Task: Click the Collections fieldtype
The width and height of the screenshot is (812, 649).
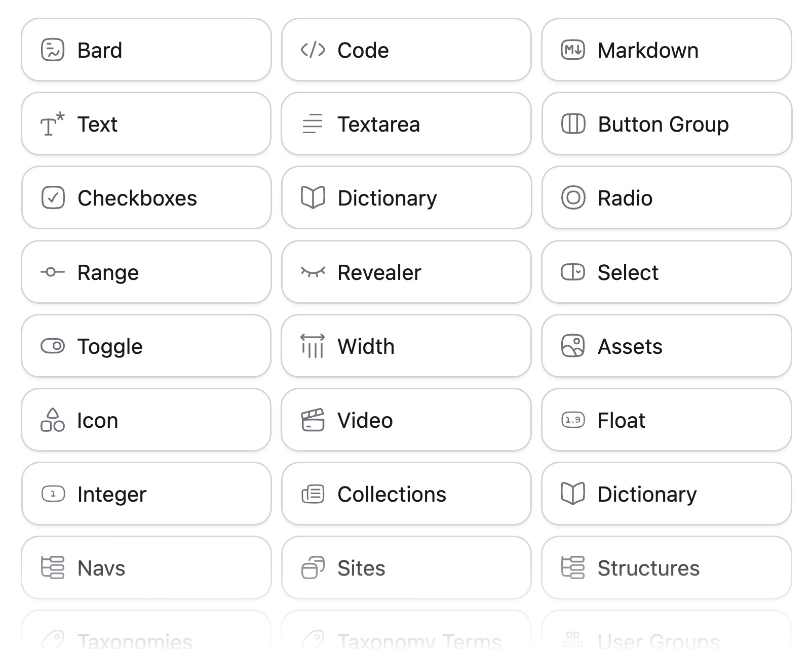Action: (406, 494)
